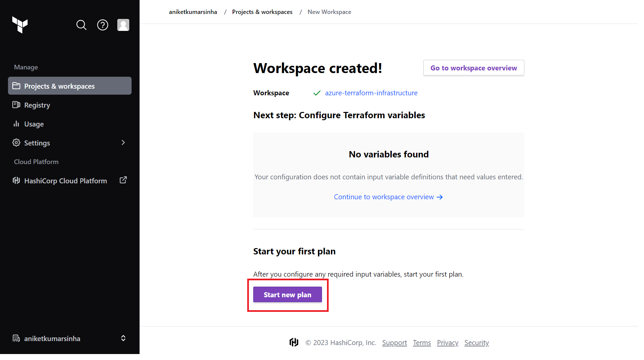644x360 pixels.
Task: Click the No variables found heading
Action: [x=389, y=154]
